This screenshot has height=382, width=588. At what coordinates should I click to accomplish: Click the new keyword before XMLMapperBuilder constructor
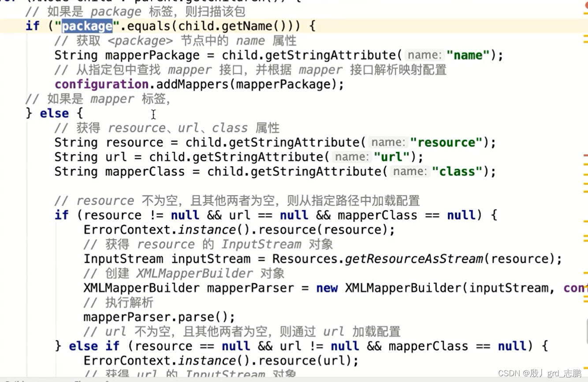pos(327,288)
